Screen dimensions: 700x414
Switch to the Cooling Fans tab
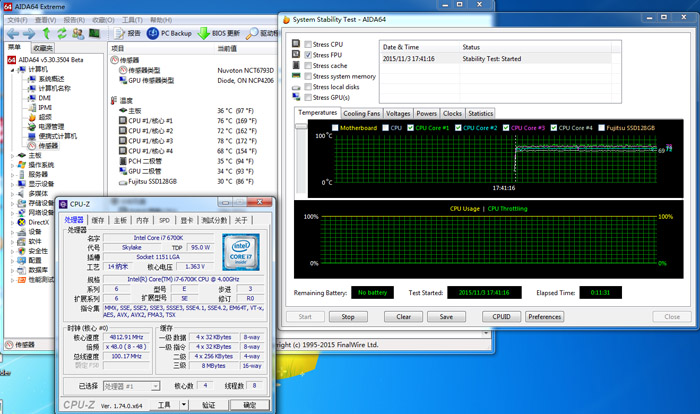coord(361,114)
